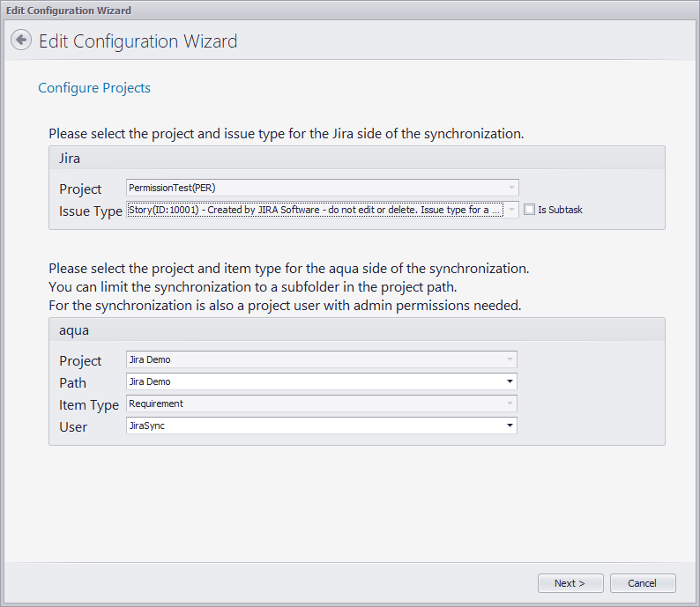Click the JiraSync user field
The width and height of the screenshot is (700, 607).
(x=313, y=426)
